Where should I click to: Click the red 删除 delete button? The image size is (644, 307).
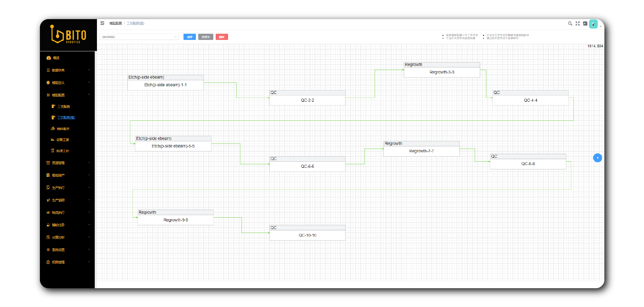(x=222, y=37)
